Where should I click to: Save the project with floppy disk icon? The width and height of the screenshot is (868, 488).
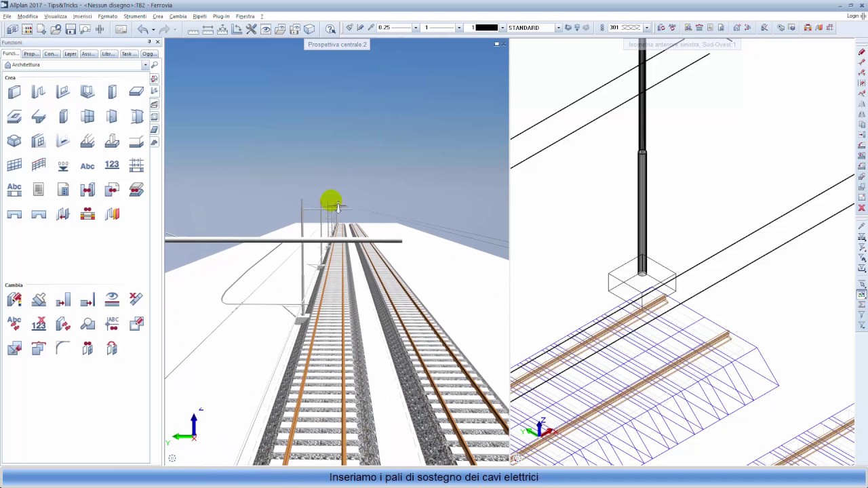pyautogui.click(x=71, y=28)
